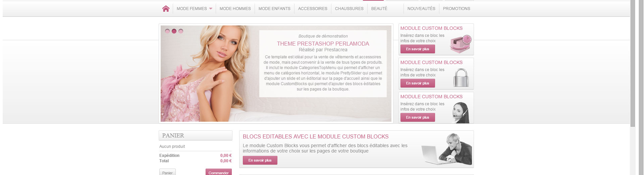Select the active second slider dot
Image resolution: width=644 pixels, height=175 pixels.
coord(174,31)
